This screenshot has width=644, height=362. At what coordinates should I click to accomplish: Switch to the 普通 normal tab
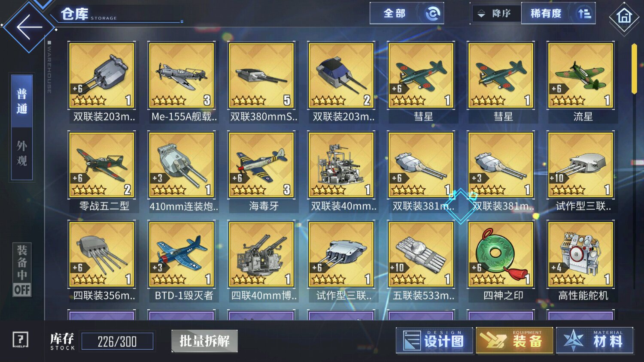pos(21,101)
